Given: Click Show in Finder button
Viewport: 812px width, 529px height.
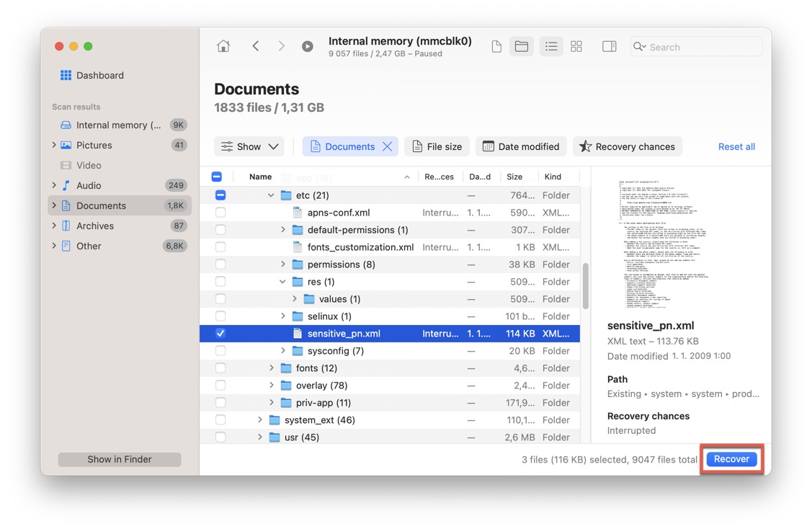Looking at the screenshot, I should (120, 460).
